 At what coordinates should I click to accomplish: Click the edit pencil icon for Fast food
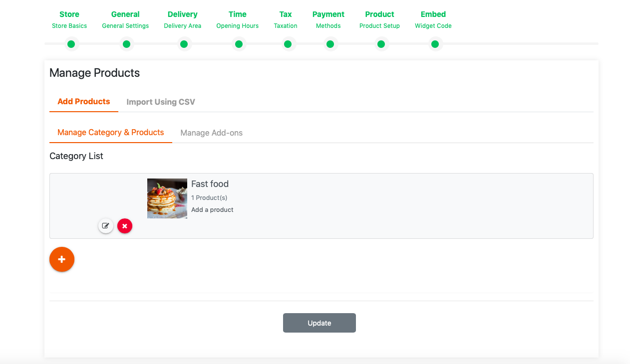[106, 226]
